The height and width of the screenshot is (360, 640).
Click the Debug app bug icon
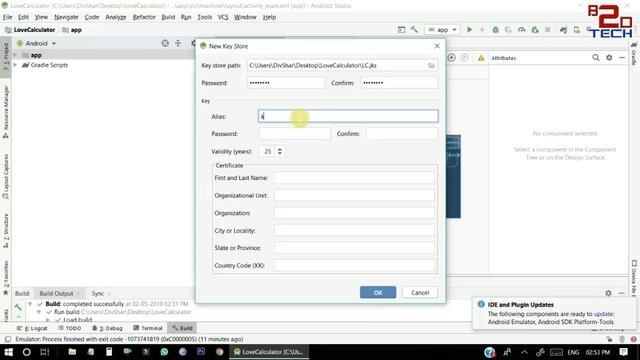coord(496,29)
